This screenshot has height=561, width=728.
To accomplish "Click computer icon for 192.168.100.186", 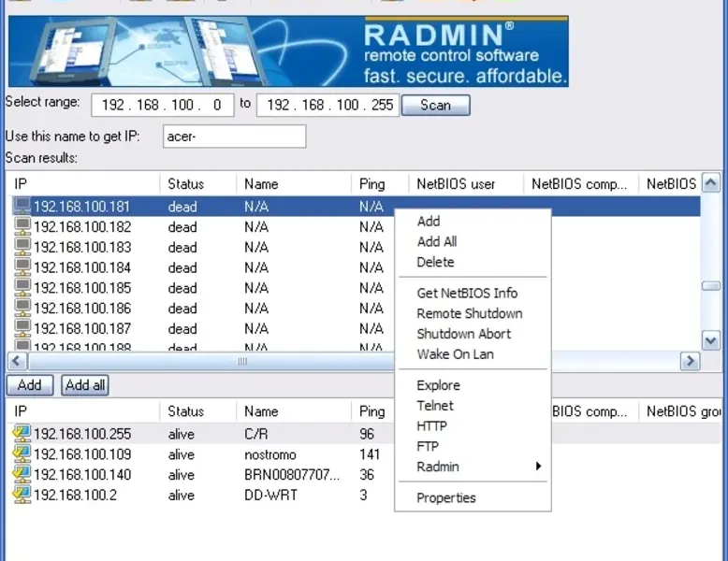I will tap(22, 309).
